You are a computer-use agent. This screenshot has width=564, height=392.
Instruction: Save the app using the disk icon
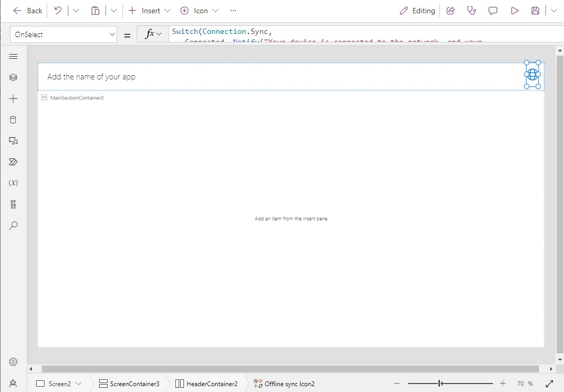pos(535,10)
